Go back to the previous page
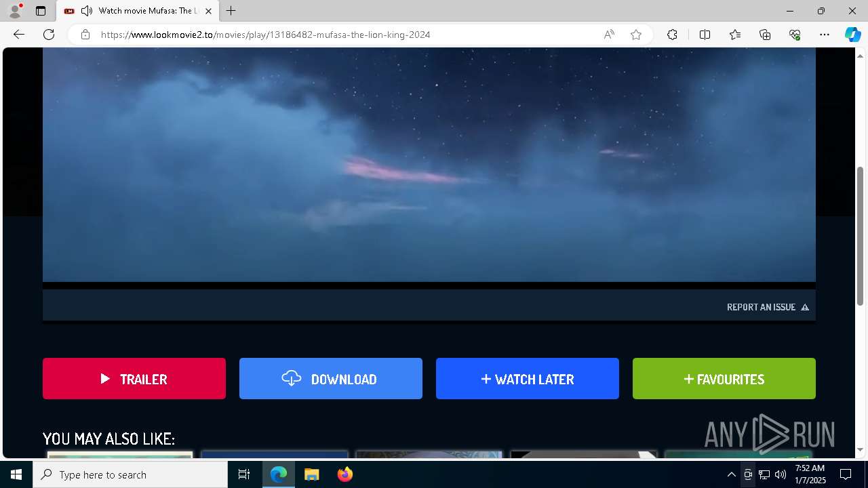The height and width of the screenshot is (488, 868). coord(19,35)
